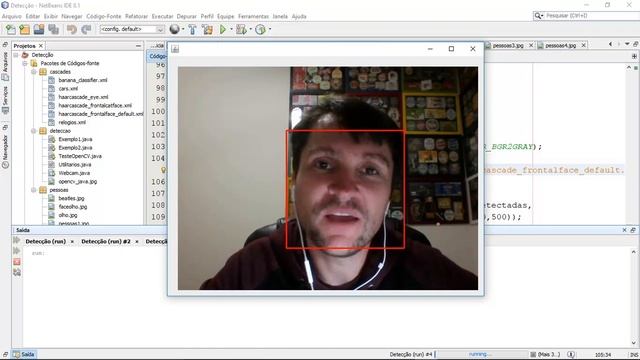Viewport: 640px width, 360px height.
Task: Click the Re-run icon in Saída panel
Action: pyautogui.click(x=17, y=241)
